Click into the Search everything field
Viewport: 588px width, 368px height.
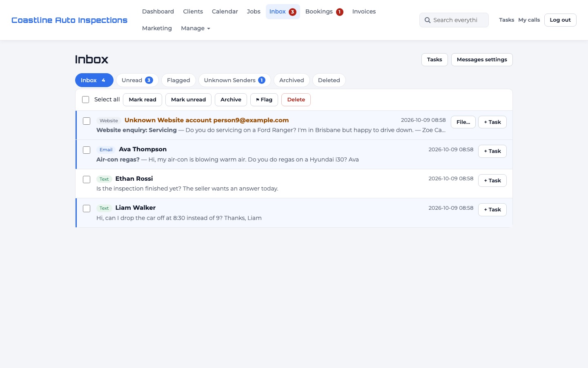coord(454,20)
